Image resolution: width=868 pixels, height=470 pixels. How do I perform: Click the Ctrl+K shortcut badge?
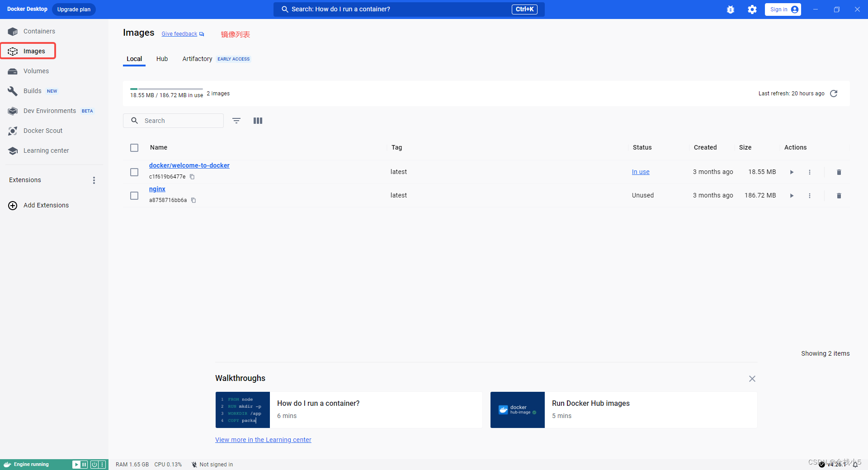point(524,9)
